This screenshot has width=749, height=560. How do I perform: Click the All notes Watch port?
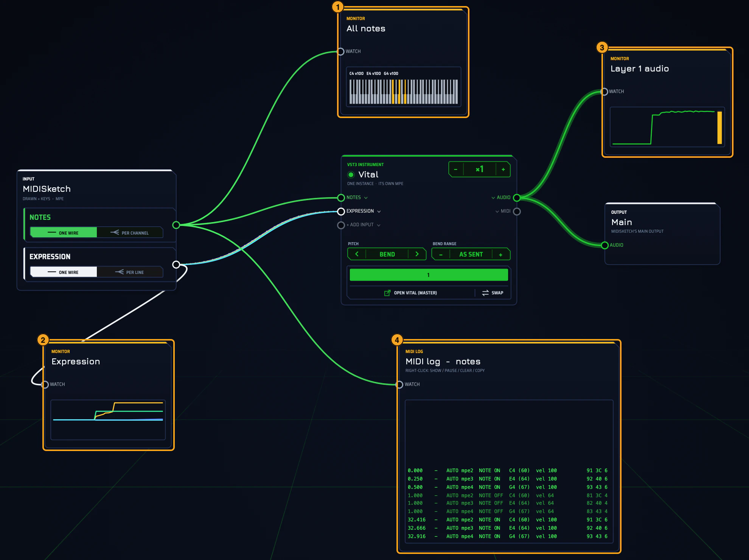click(341, 51)
